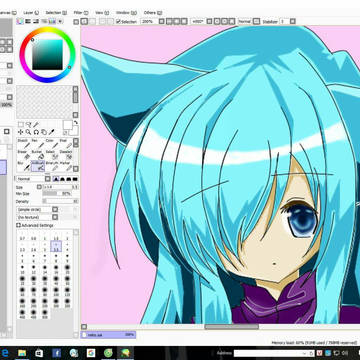Screen dimensions: 360x360
Task: Select the Rotate canvas tool
Action: [x=36, y=132]
